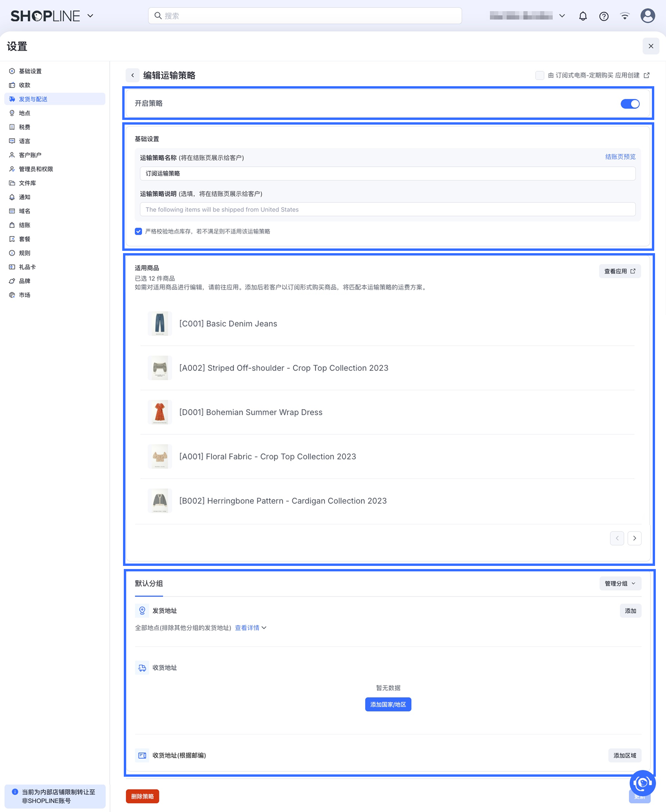Click the 查看应用 button
The width and height of the screenshot is (666, 812).
pos(620,271)
